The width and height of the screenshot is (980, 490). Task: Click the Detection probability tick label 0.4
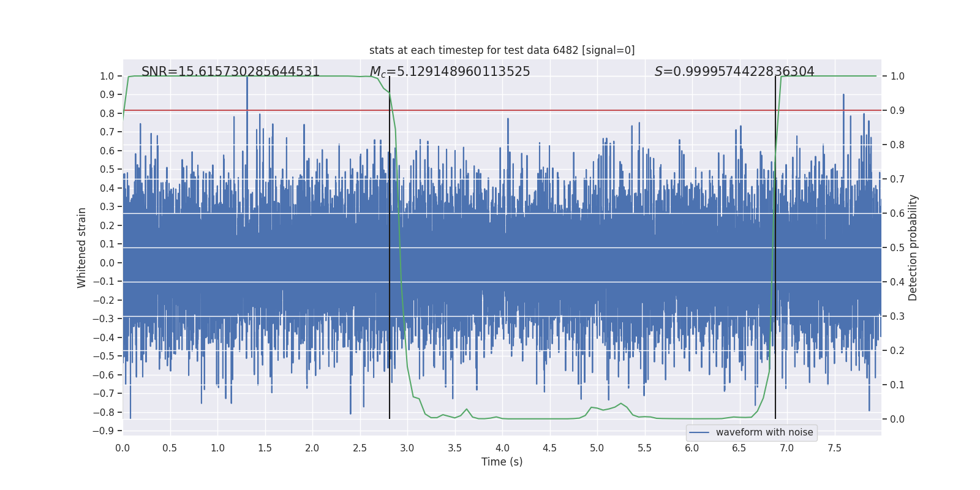(x=897, y=282)
